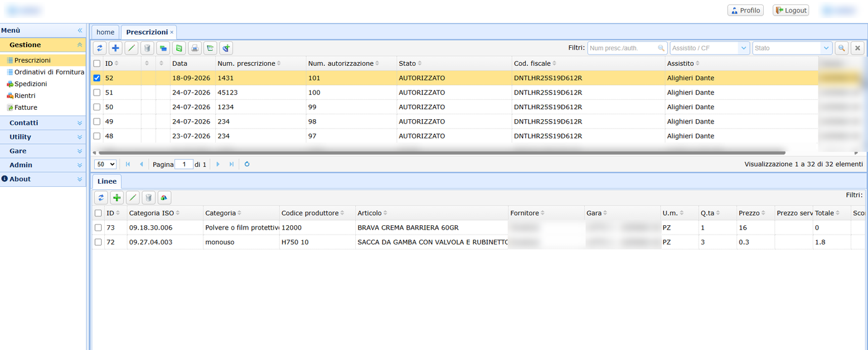Add a new line with green plus icon
Image resolution: width=868 pixels, height=350 pixels.
point(117,198)
